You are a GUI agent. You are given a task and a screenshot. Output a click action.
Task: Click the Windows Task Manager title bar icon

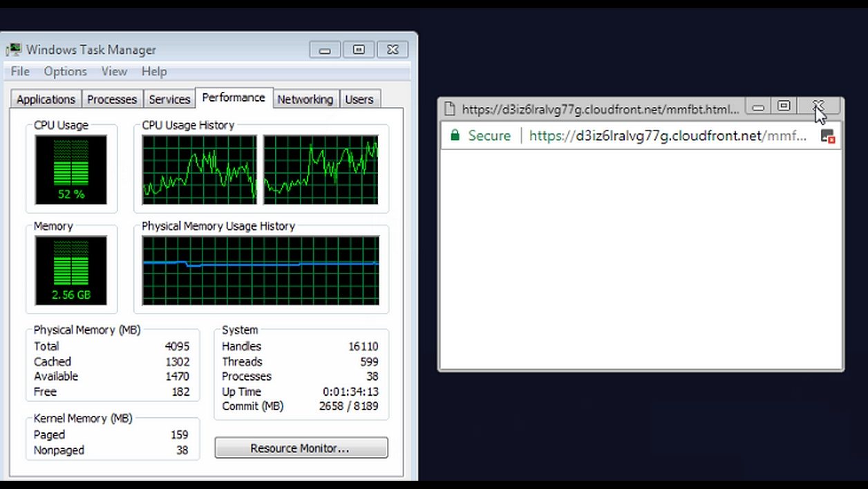pyautogui.click(x=13, y=50)
